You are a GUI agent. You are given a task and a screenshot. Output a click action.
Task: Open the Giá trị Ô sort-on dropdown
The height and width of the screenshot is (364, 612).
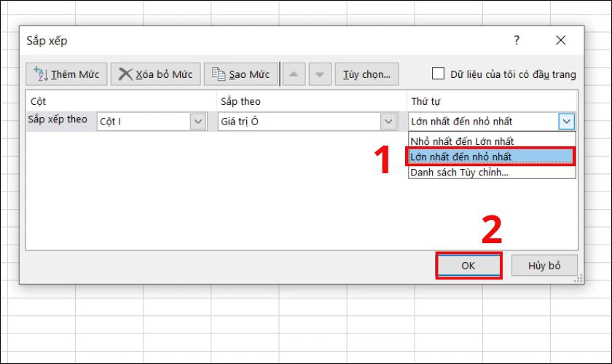click(388, 122)
